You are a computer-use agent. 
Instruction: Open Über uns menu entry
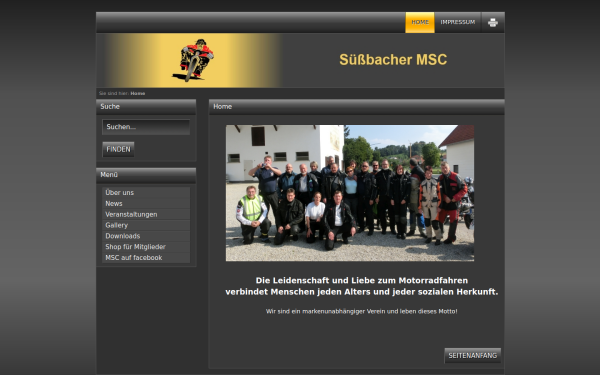tap(146, 192)
